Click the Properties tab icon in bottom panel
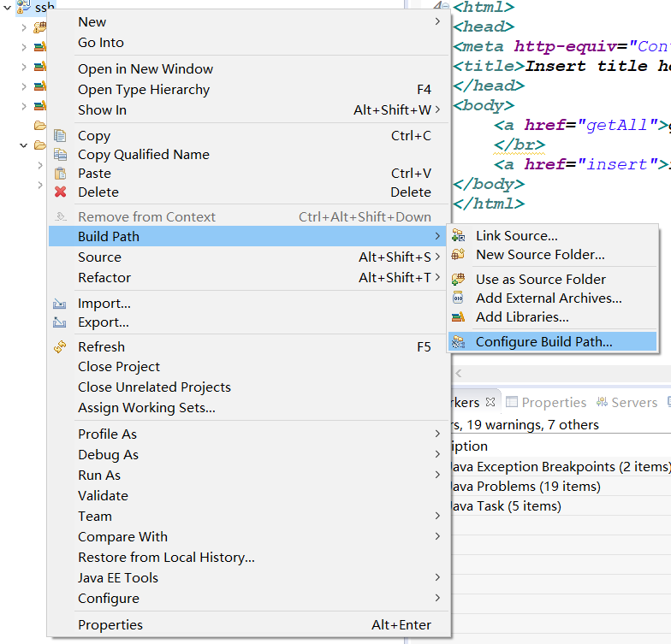 512,402
